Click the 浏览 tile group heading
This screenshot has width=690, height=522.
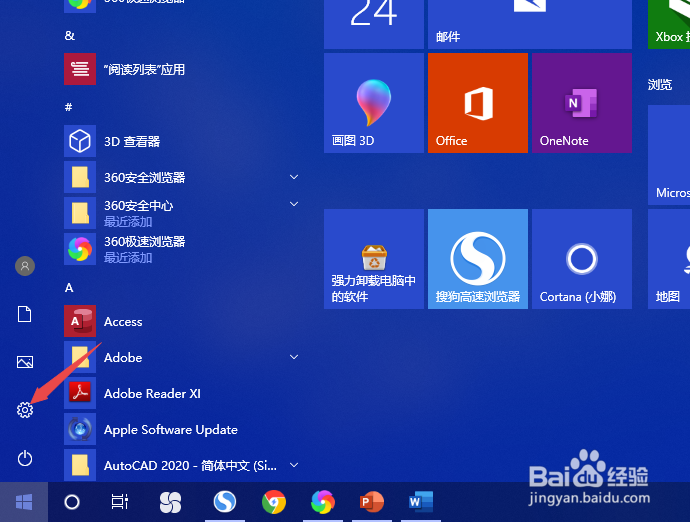(660, 84)
